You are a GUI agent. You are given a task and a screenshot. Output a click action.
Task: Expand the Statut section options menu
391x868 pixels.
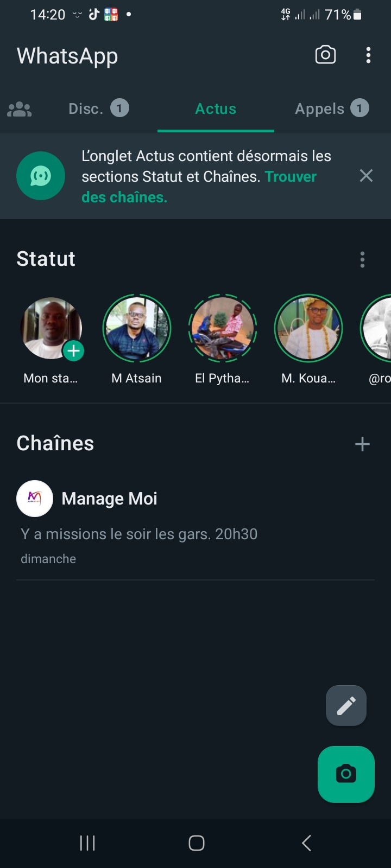click(x=362, y=260)
